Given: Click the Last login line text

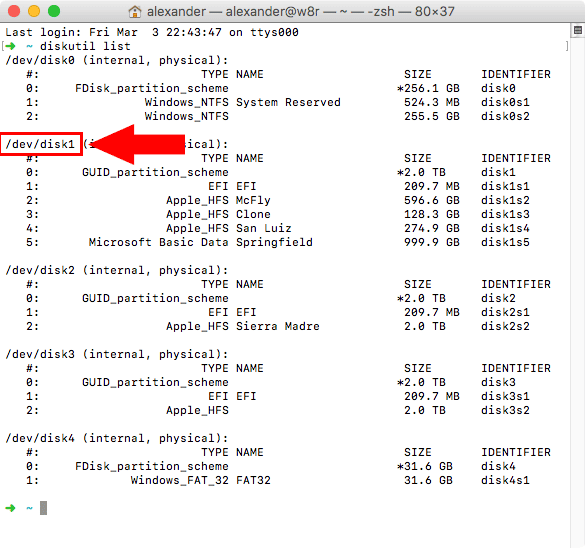Looking at the screenshot, I should (152, 32).
